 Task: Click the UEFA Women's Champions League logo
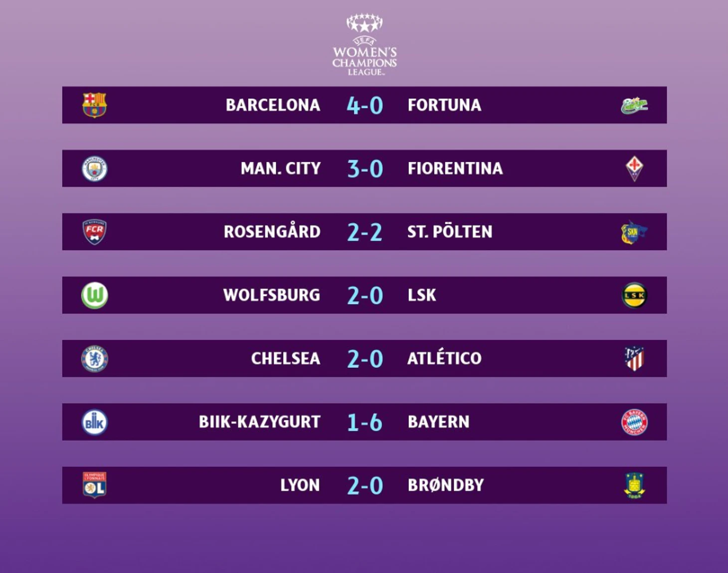point(364,45)
